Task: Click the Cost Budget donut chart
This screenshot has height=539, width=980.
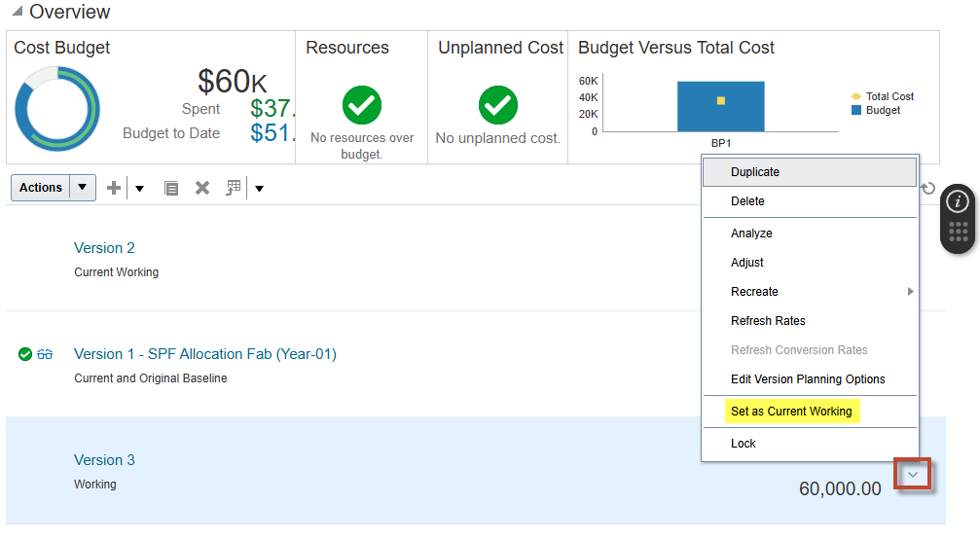Action: (x=57, y=109)
